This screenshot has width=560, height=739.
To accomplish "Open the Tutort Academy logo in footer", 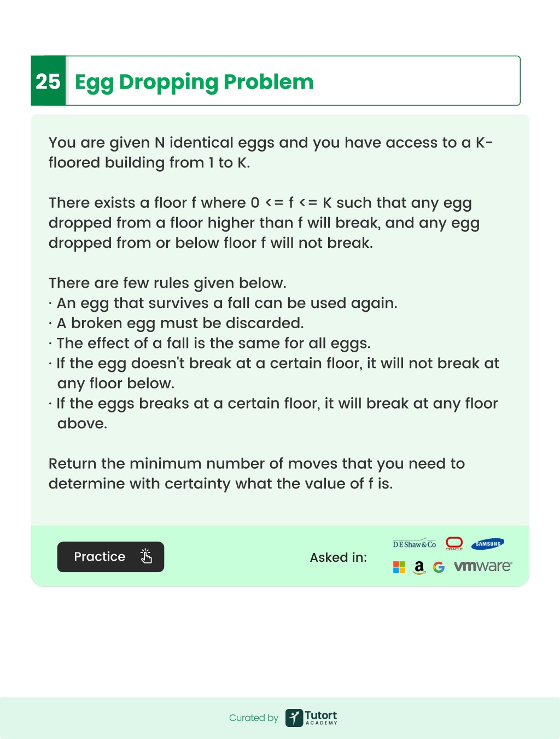I will (311, 717).
